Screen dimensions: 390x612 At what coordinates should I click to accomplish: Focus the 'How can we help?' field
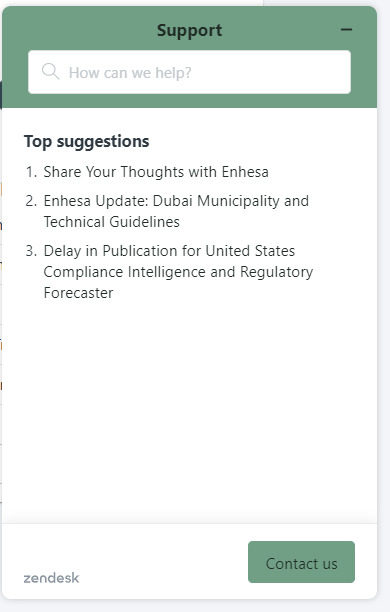click(189, 72)
